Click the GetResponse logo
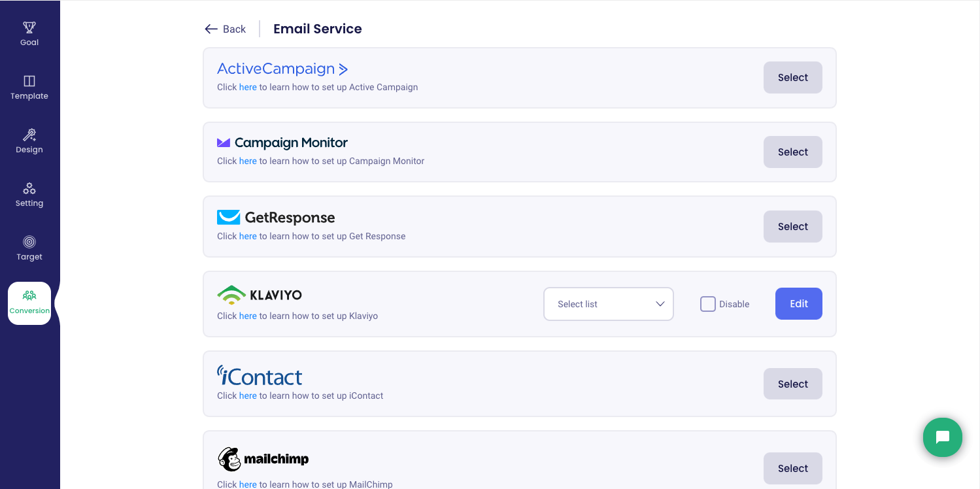980x489 pixels. pyautogui.click(x=276, y=218)
